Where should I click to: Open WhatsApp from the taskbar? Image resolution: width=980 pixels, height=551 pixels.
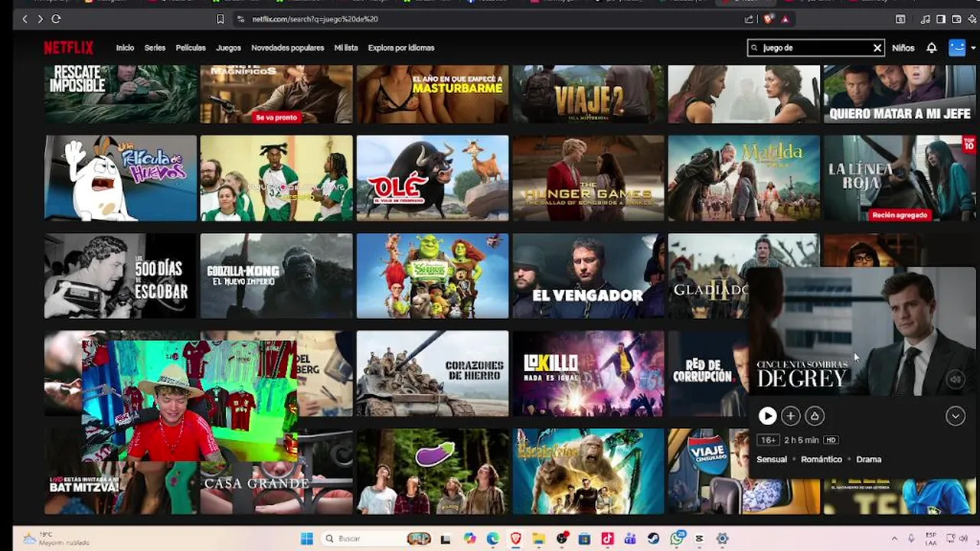click(x=677, y=539)
